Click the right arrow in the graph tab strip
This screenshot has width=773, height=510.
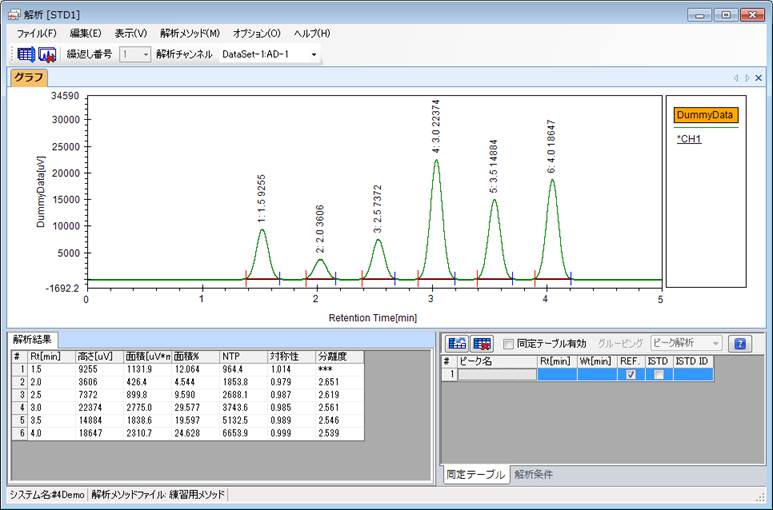(746, 78)
